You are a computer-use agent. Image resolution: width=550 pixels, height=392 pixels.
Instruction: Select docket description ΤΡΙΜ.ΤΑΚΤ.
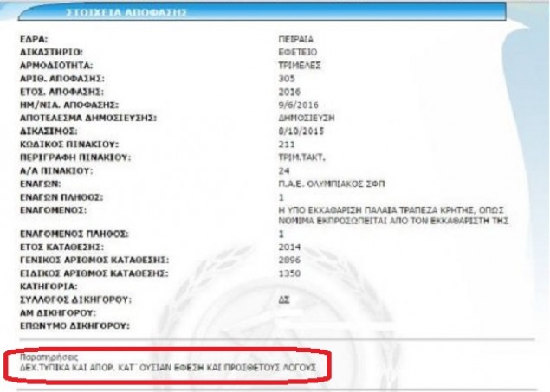tap(301, 157)
